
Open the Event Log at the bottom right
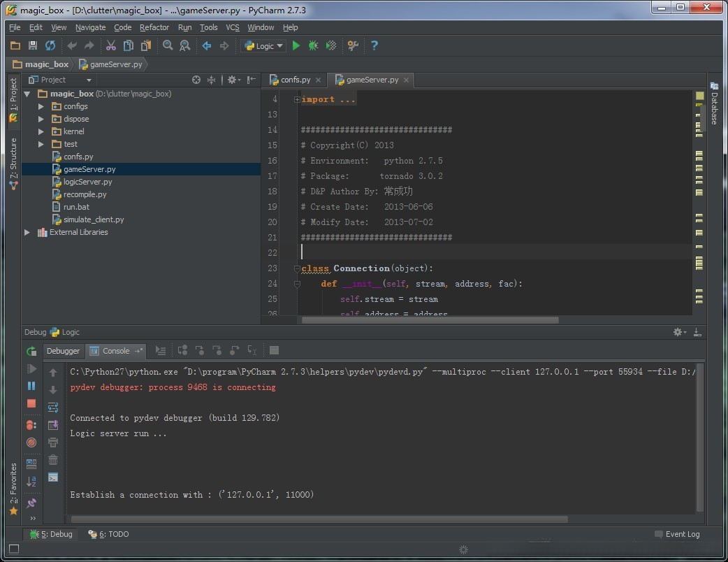point(676,534)
